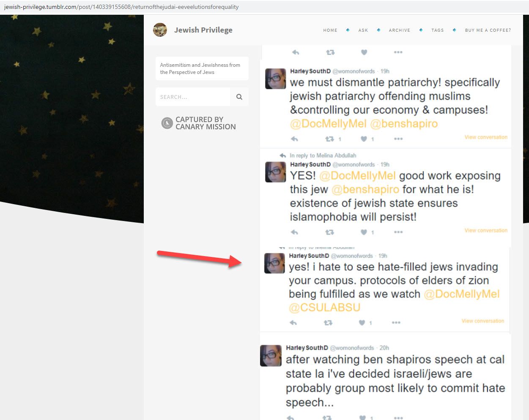Click the 'View conversation' link on second tweet

(x=486, y=230)
